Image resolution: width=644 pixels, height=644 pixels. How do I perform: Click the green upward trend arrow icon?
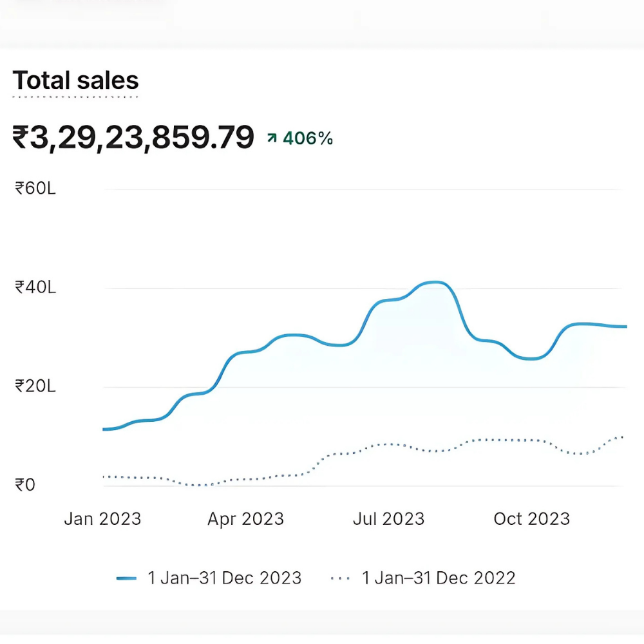coord(271,137)
